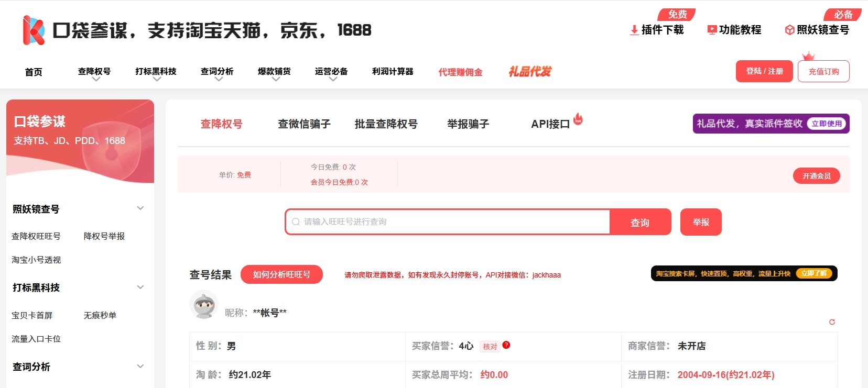Click the hot flame icon beside API接口
868x388 pixels.
pos(578,119)
